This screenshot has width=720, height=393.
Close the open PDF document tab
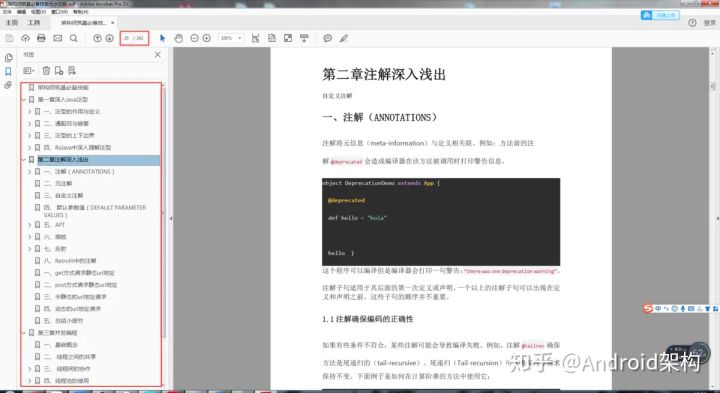click(x=112, y=22)
